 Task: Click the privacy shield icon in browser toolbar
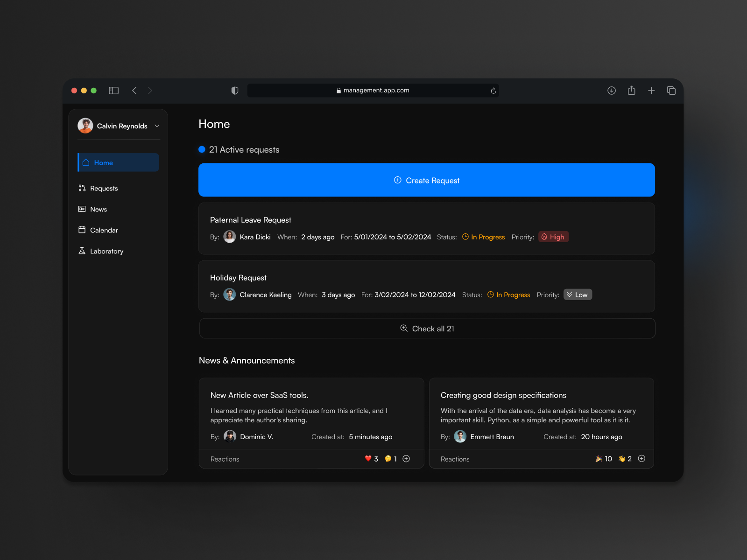pyautogui.click(x=235, y=90)
